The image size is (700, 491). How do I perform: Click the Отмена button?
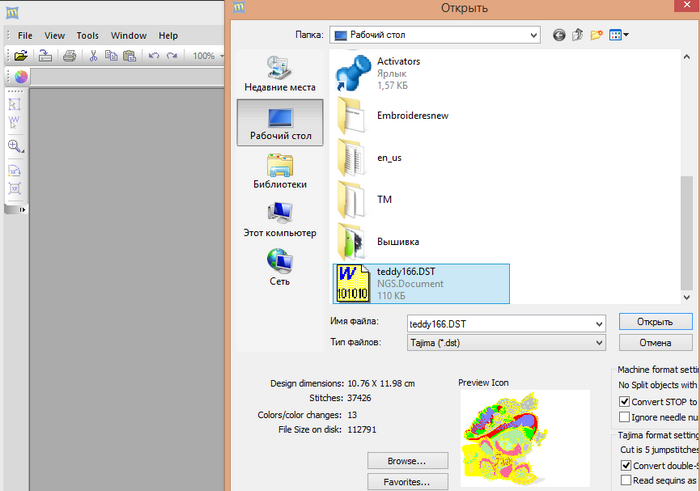click(655, 343)
